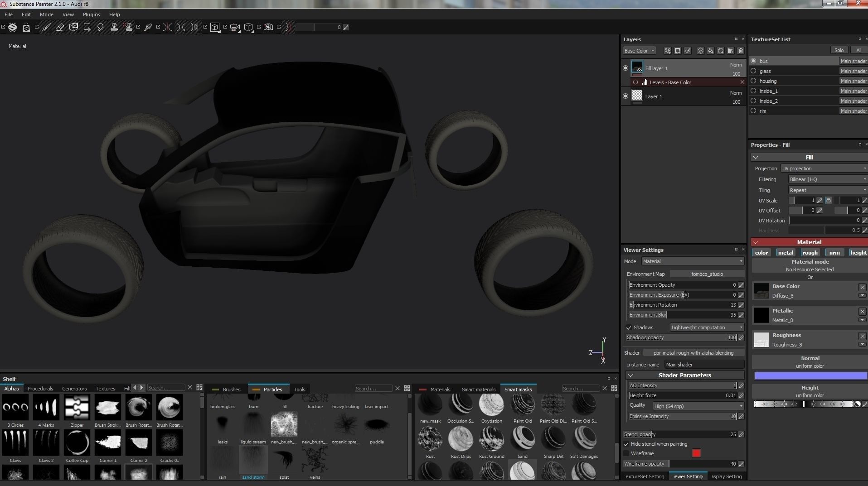Switch Shelf thumbnails to grid view in Alphas
The image size is (868, 486).
pyautogui.click(x=199, y=388)
